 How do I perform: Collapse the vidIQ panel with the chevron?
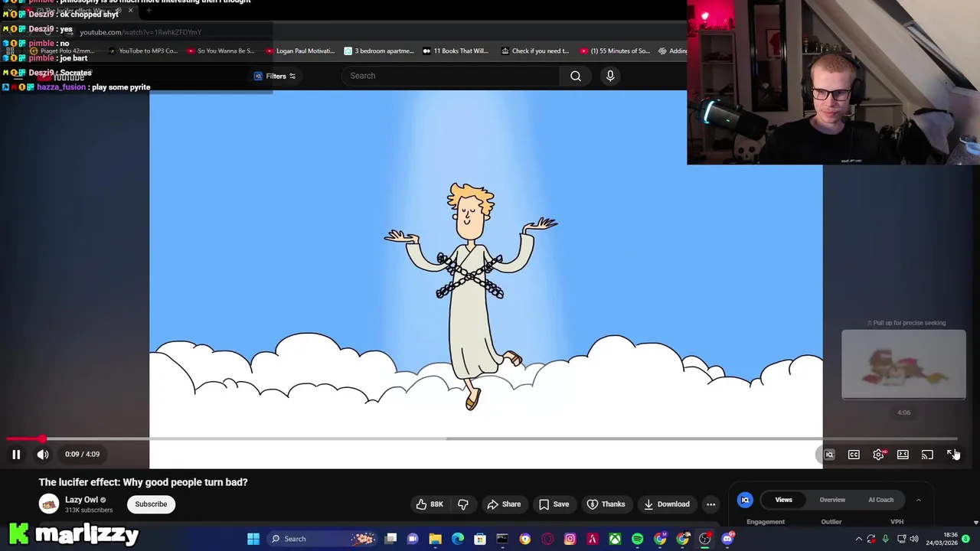[x=918, y=500]
